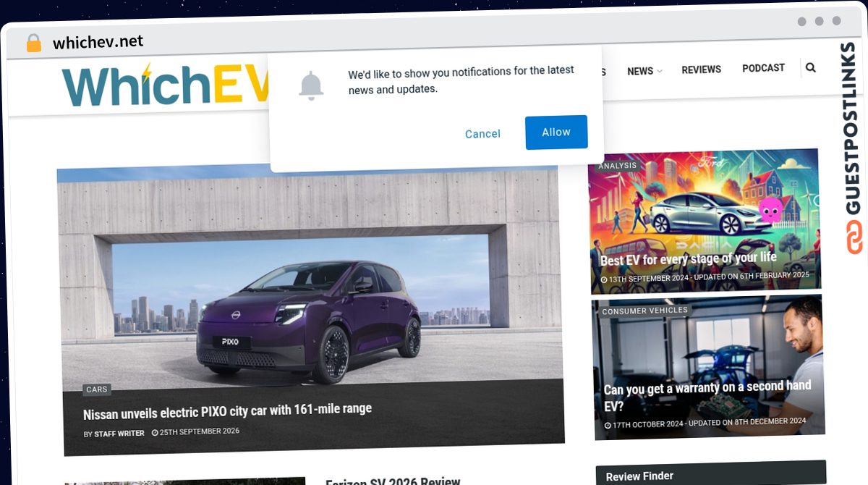Screen dimensions: 868x485
Task: Click the search magnifier icon
Action: pos(811,67)
